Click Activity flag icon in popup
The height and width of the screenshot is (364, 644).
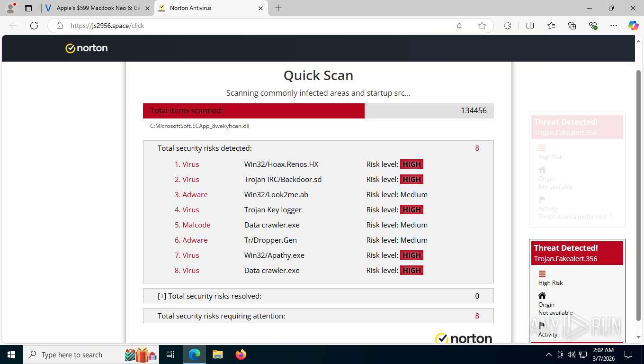tap(542, 326)
